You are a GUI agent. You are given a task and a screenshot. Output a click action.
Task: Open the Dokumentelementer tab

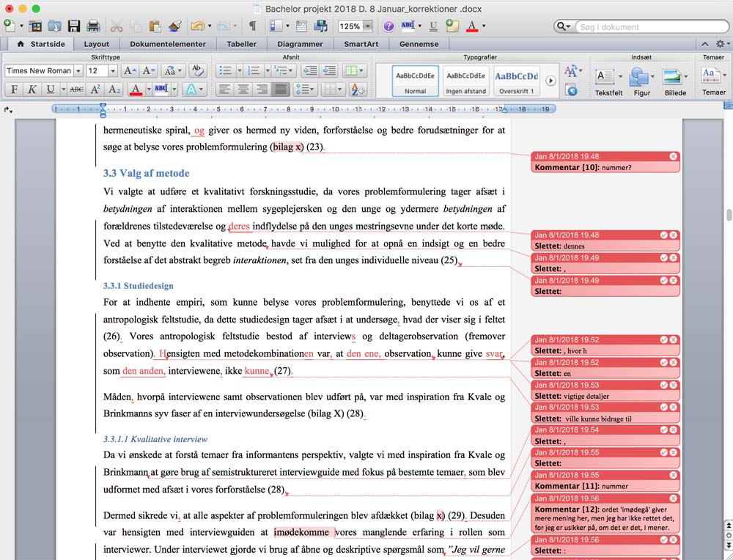168,44
